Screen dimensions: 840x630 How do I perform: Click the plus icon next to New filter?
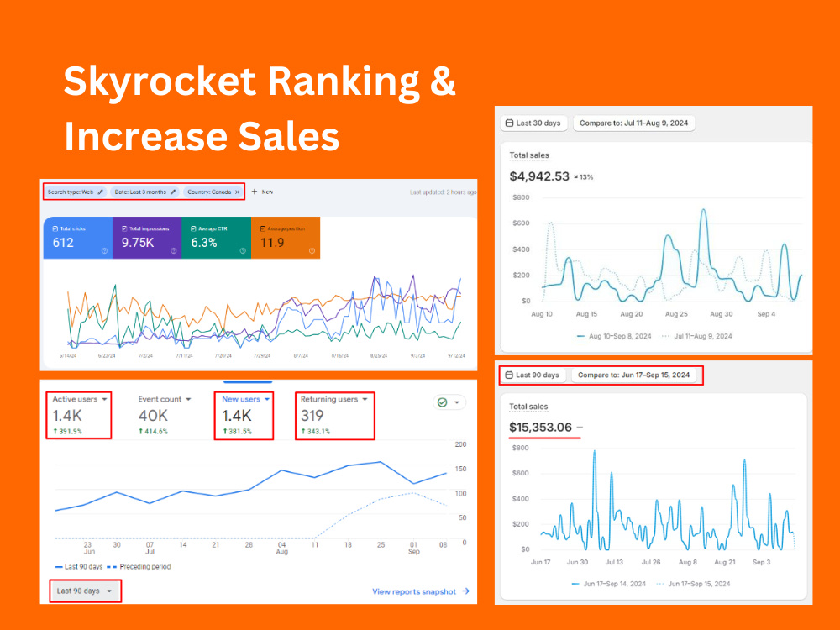pos(255,192)
